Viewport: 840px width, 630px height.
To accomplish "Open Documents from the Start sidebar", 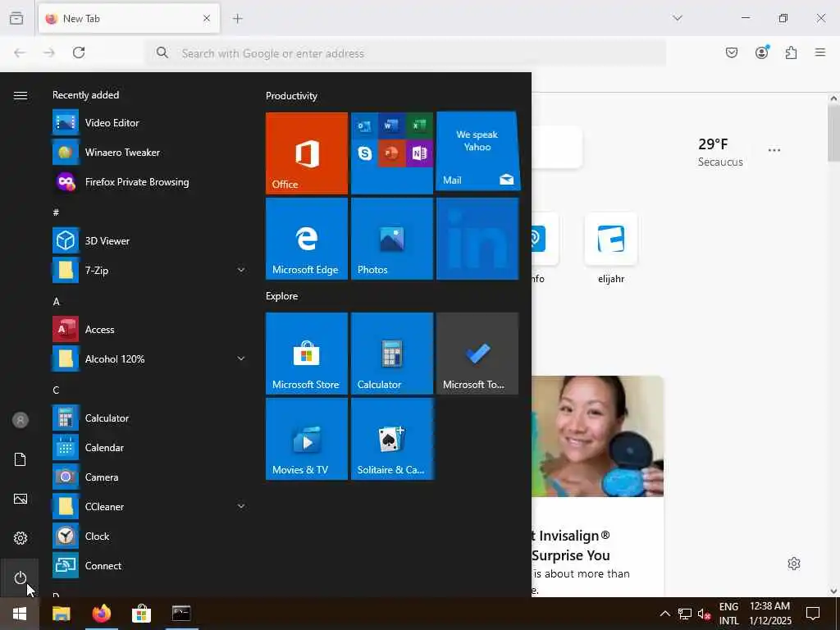I will coord(20,459).
